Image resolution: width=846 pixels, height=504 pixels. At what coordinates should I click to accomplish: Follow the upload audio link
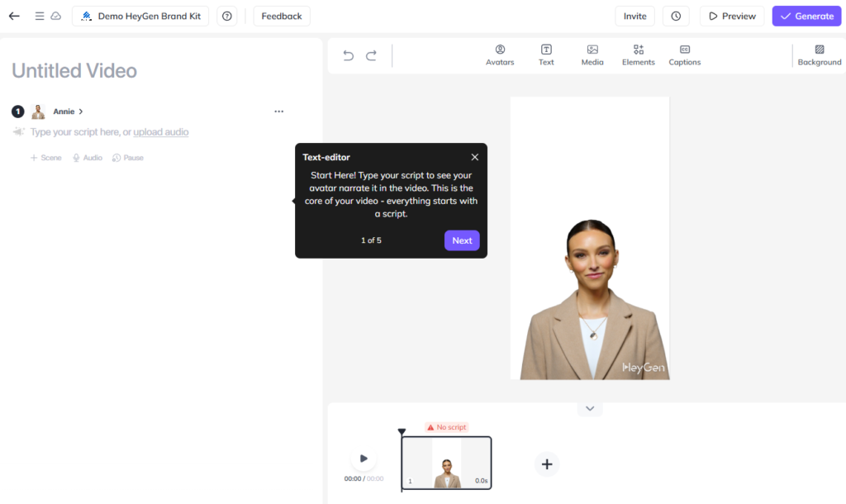click(x=161, y=132)
